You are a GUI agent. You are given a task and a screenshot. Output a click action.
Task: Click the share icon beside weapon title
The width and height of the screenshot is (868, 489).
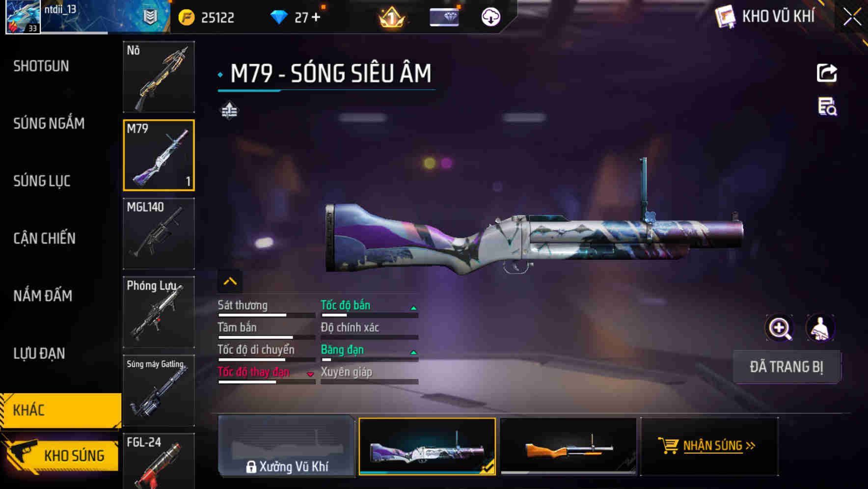827,73
